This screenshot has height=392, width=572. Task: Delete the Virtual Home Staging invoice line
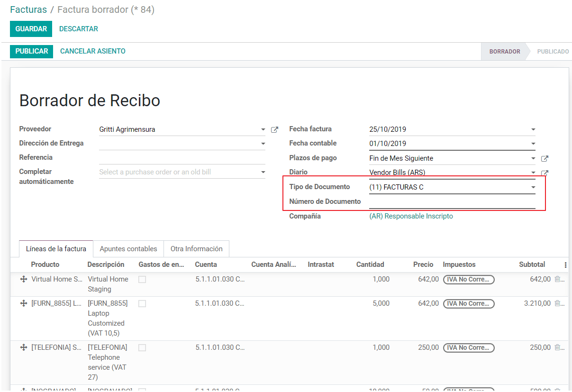pos(557,279)
